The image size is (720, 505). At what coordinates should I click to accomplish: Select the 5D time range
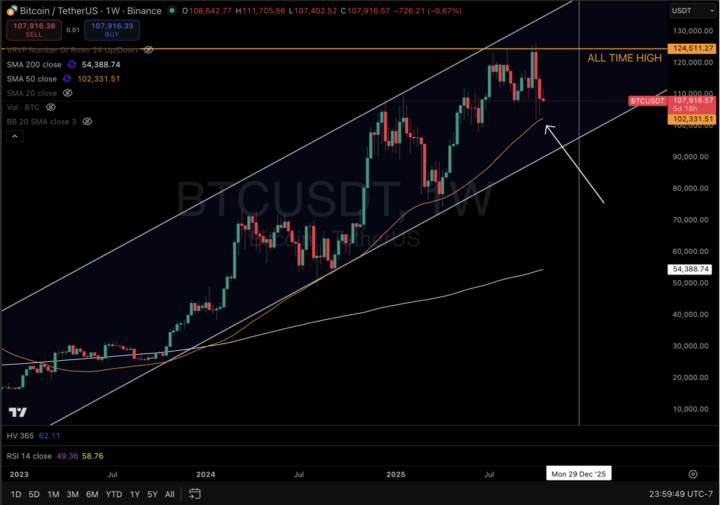[34, 494]
